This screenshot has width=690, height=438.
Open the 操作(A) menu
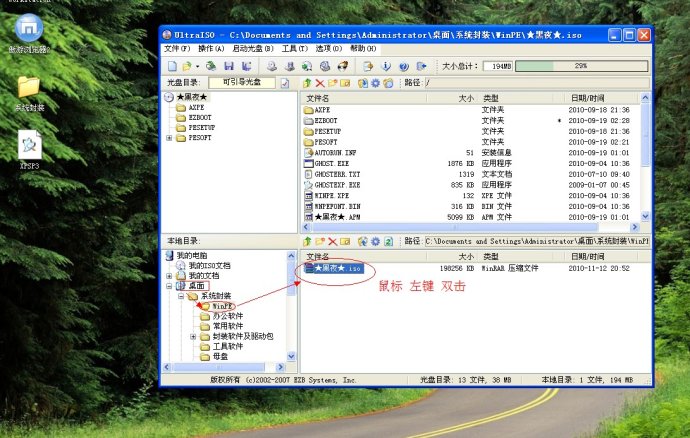point(211,48)
